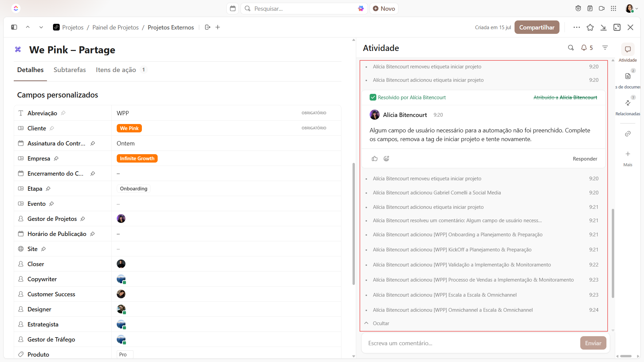
Task: Click the link icon in side rail
Action: [628, 134]
